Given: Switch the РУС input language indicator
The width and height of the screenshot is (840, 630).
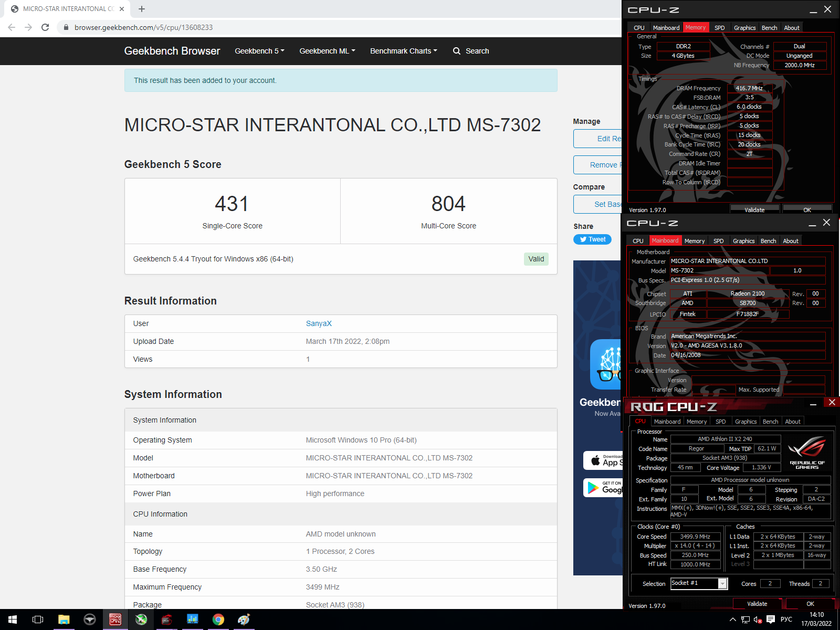Looking at the screenshot, I should [786, 619].
